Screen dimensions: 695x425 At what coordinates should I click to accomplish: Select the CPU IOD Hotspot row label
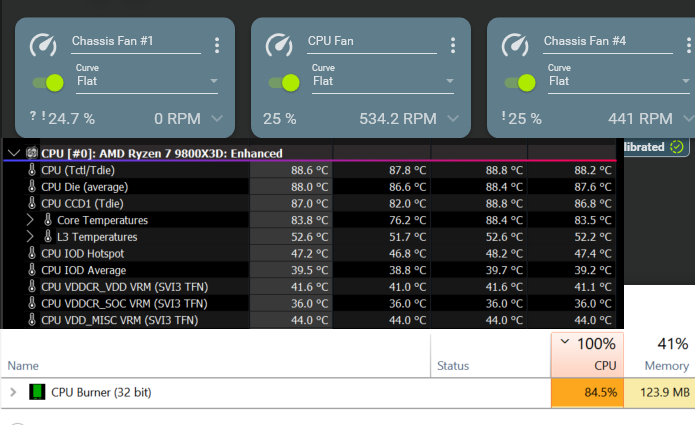tap(82, 253)
